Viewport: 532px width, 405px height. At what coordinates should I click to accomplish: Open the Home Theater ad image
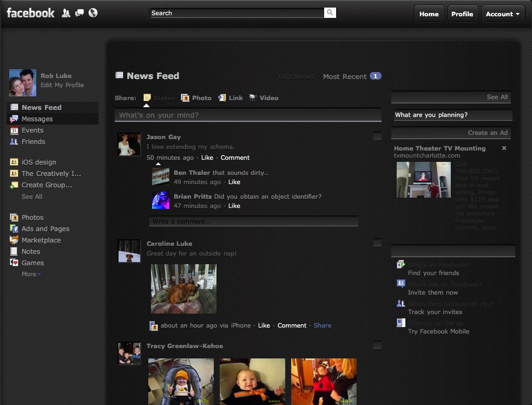[x=423, y=180]
